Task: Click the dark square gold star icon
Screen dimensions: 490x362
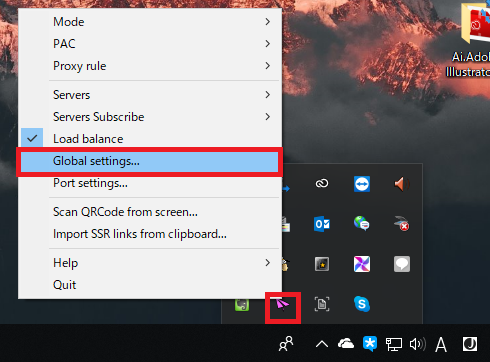Action: (x=322, y=264)
